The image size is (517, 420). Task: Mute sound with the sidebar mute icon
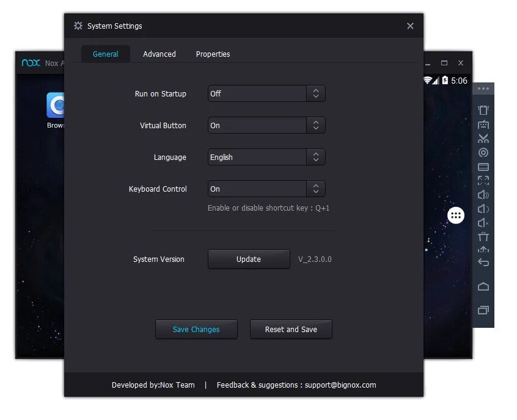[483, 223]
